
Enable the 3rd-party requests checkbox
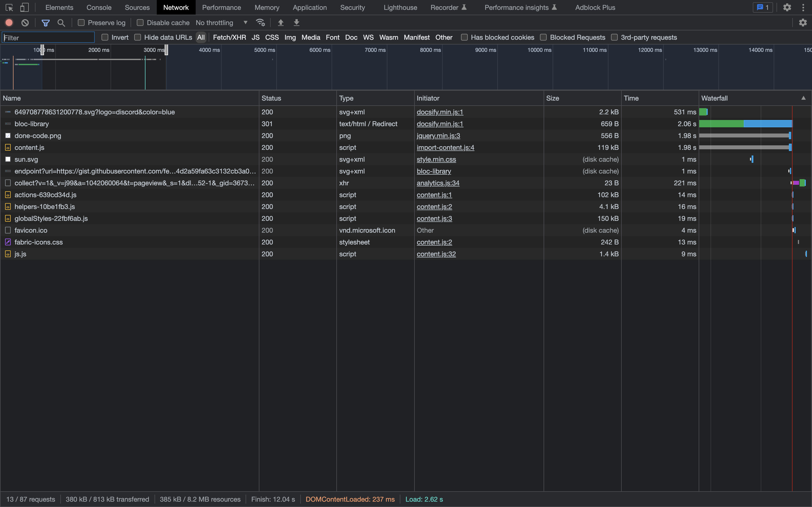coord(614,37)
